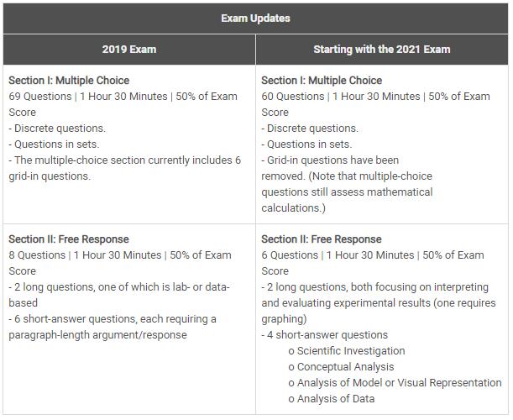The width and height of the screenshot is (513, 420).
Task: Click the Exam Updates table title
Action: 255,18
